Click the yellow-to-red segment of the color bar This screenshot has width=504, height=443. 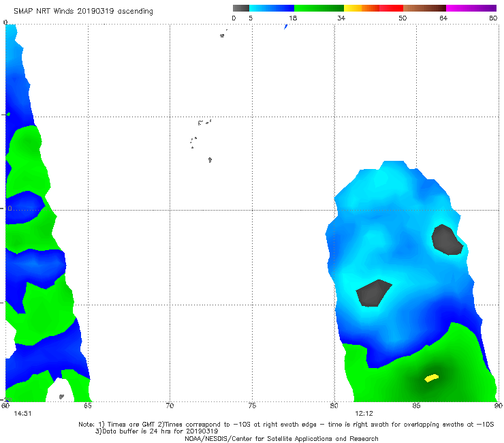(x=373, y=8)
